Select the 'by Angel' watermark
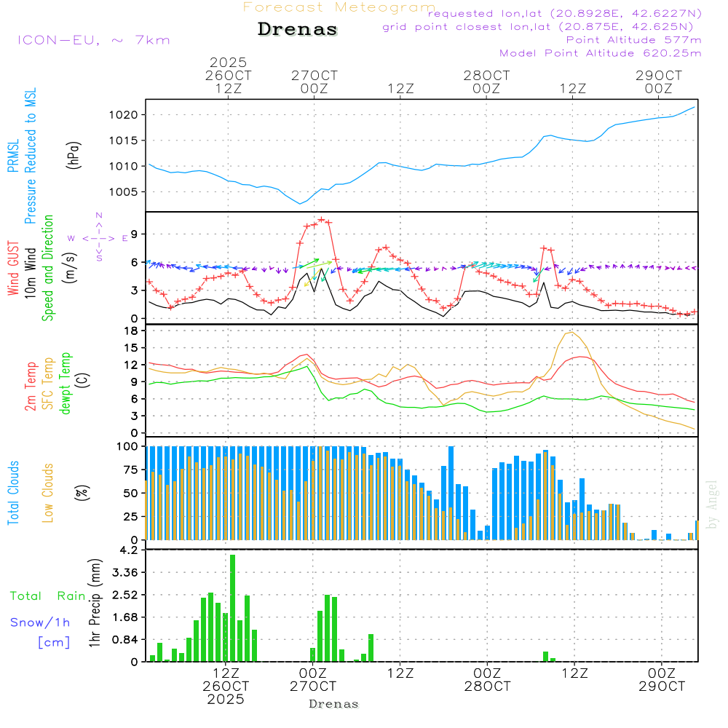 (x=712, y=505)
